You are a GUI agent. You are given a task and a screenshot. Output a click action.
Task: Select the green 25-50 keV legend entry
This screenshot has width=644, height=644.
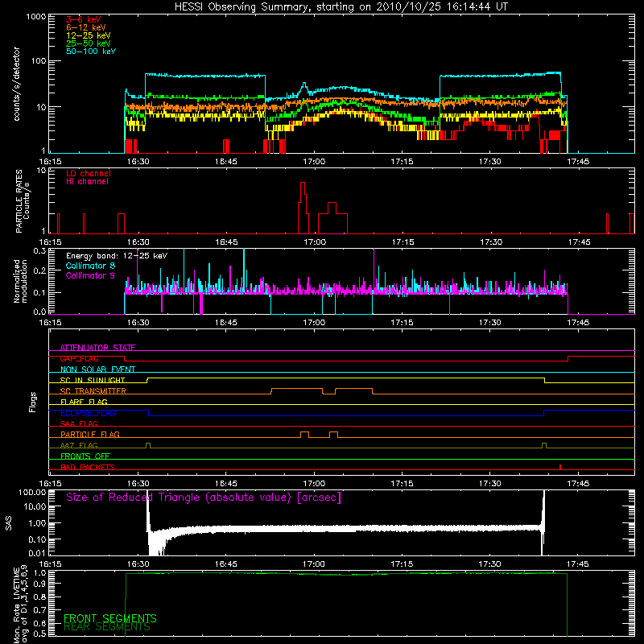click(89, 43)
